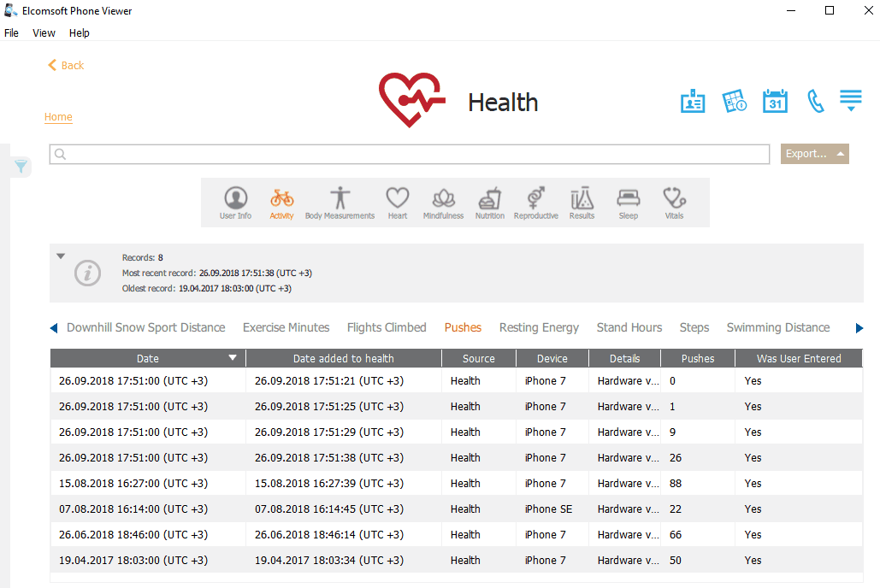The image size is (880, 588).
Task: Open the View menu
Action: pos(44,33)
